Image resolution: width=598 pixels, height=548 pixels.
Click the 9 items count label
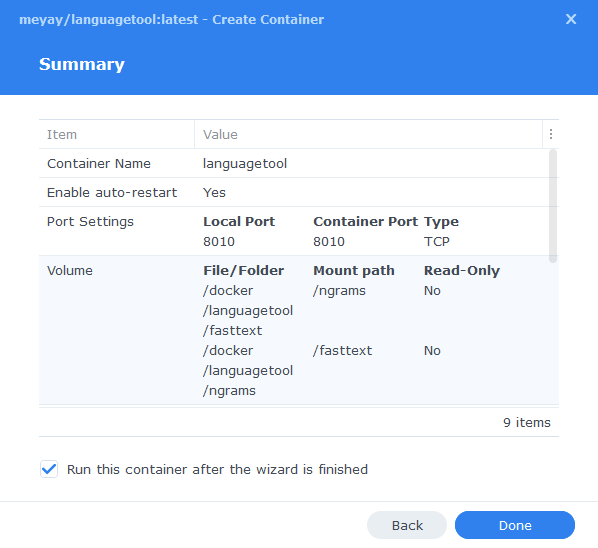click(x=527, y=422)
